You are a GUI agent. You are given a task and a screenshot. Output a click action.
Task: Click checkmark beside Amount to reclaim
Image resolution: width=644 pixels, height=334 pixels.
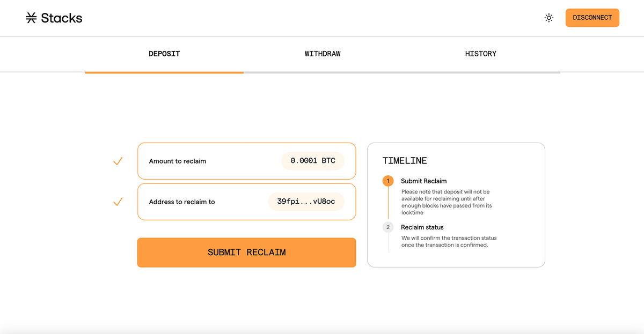click(x=118, y=161)
